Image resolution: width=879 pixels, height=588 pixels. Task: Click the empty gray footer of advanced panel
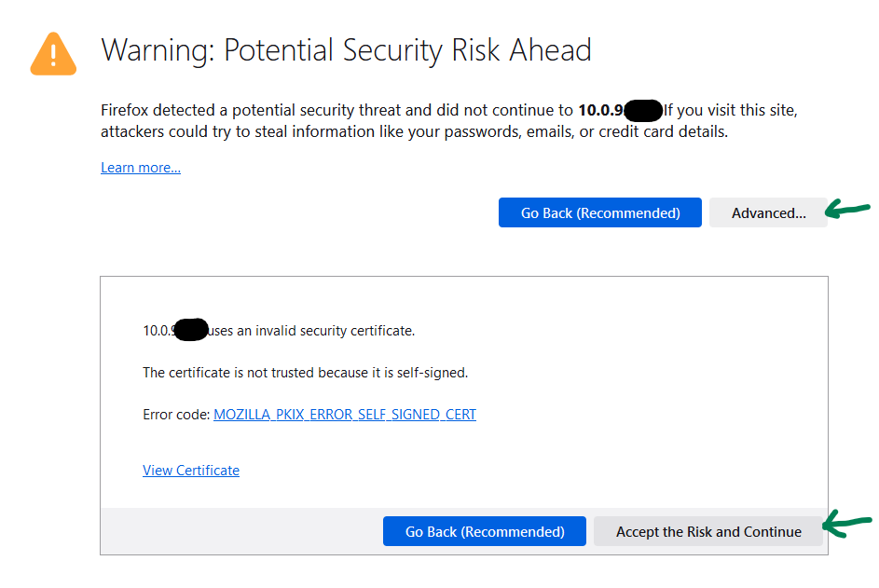point(241,531)
